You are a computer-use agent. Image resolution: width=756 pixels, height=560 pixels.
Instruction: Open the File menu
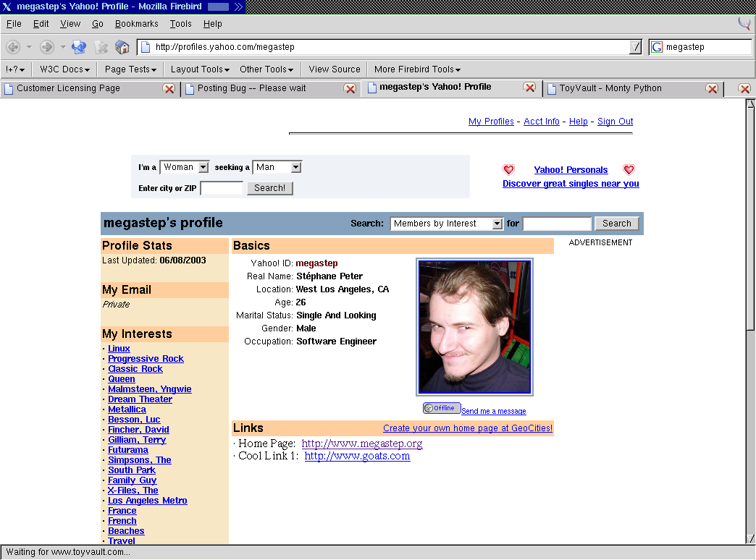14,24
